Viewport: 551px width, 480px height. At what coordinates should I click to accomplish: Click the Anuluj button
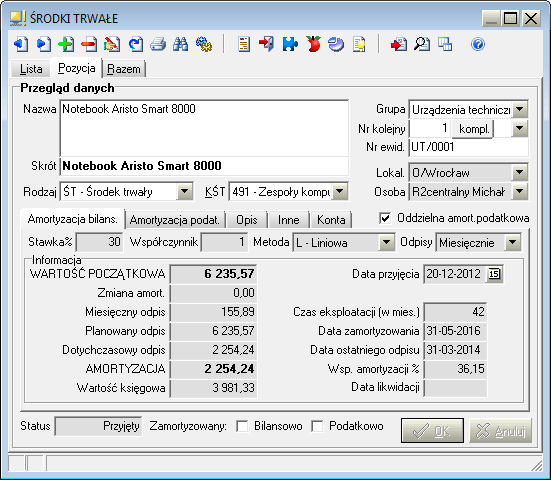pos(500,430)
